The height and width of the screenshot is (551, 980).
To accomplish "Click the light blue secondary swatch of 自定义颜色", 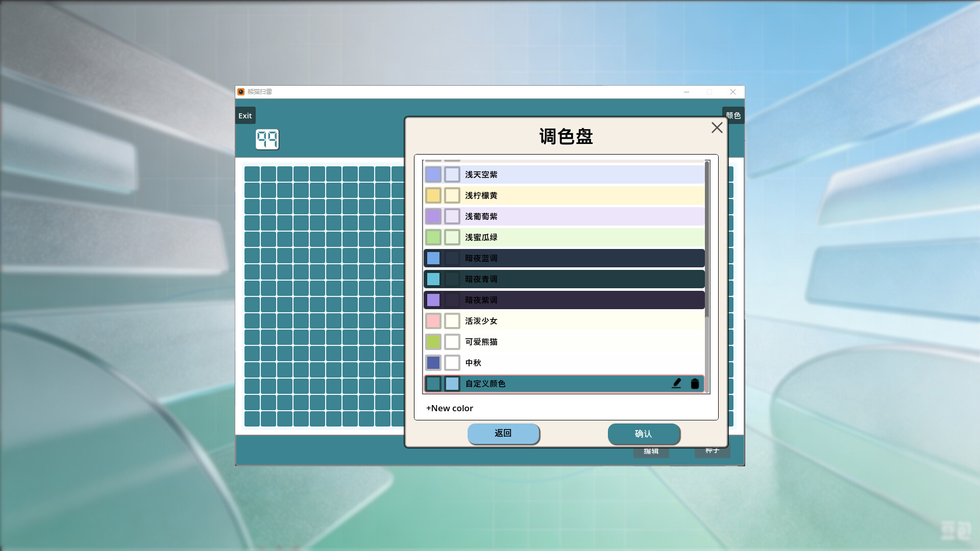I will (452, 384).
